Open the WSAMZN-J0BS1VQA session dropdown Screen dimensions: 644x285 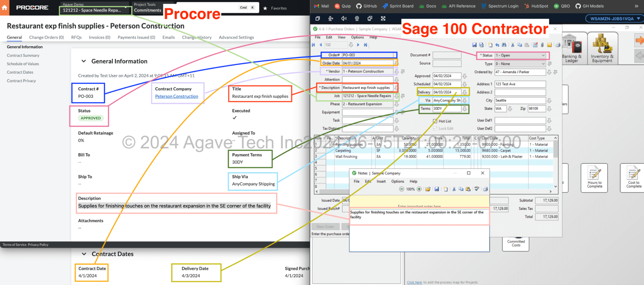pos(615,19)
